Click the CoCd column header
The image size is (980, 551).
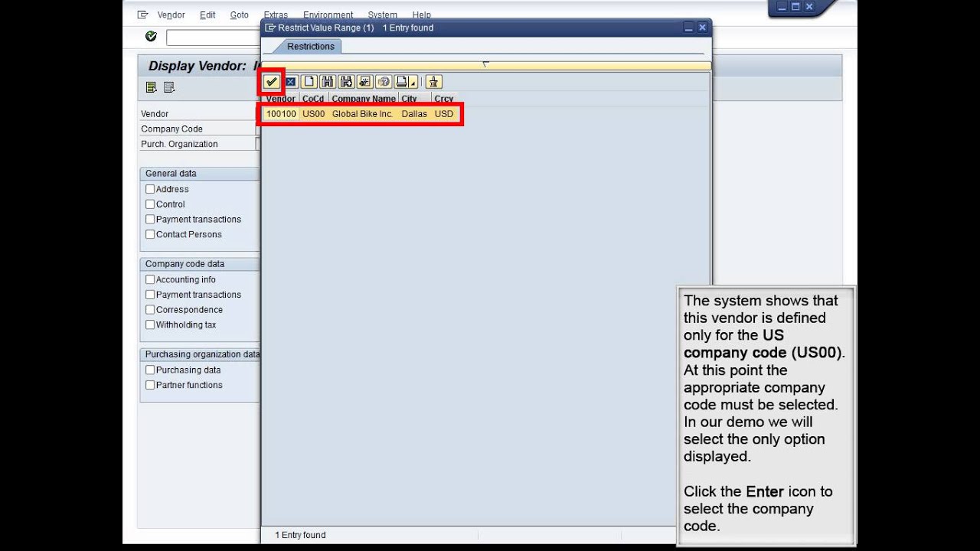313,99
